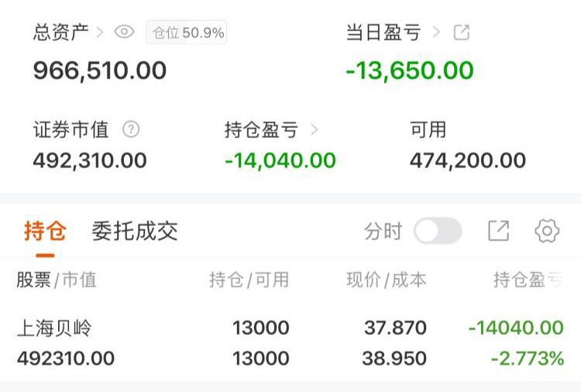Expand 当日盈亏 details with its chevron
Screen dimensions: 581x392
(x=436, y=33)
